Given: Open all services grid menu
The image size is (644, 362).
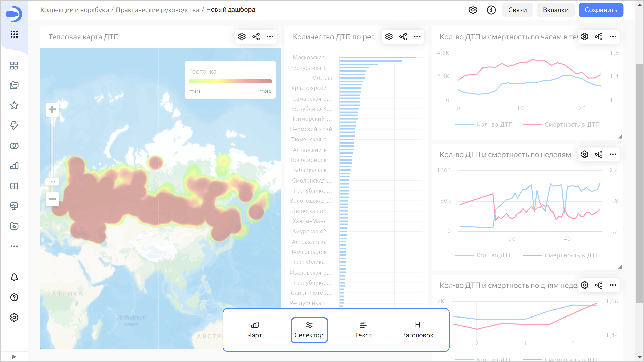Looking at the screenshot, I should [x=14, y=34].
